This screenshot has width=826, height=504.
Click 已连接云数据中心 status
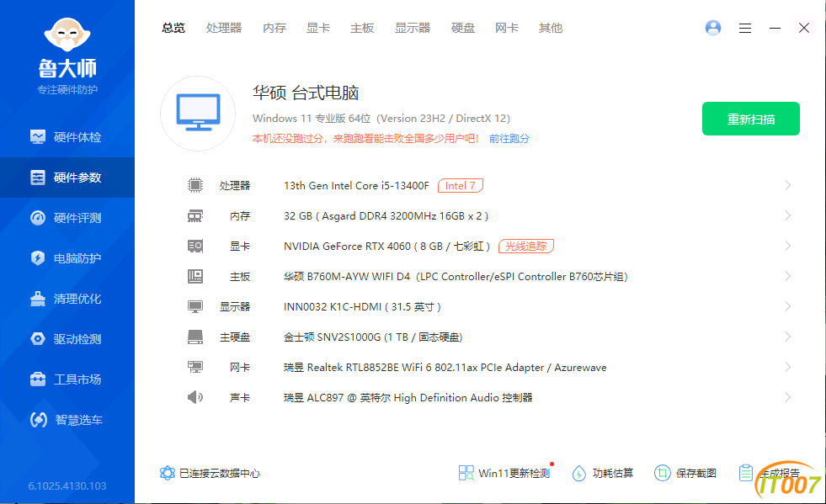[220, 474]
